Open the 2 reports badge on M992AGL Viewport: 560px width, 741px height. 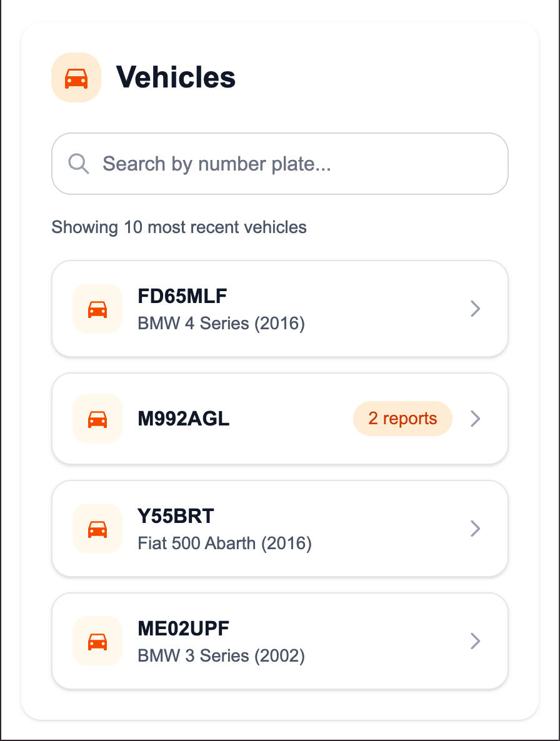pyautogui.click(x=402, y=419)
